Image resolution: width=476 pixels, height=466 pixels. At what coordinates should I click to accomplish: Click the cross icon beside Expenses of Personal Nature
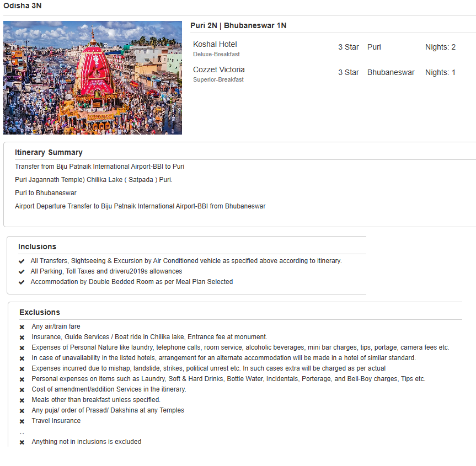tap(22, 348)
